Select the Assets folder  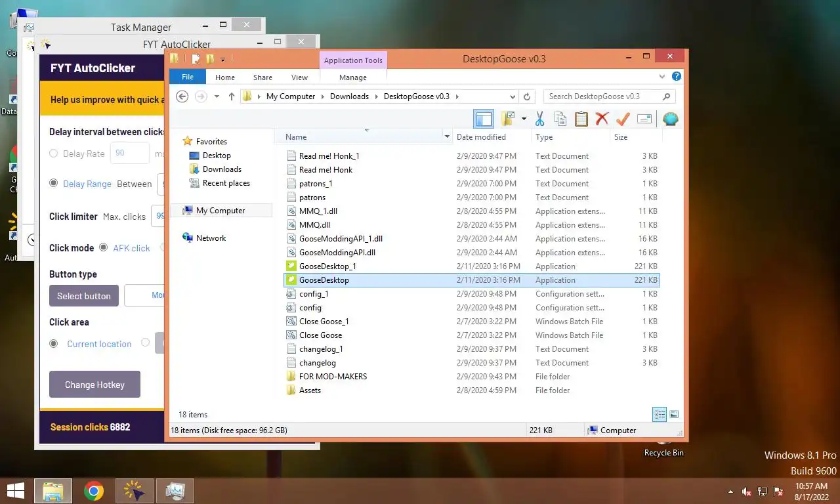tap(472, 390)
